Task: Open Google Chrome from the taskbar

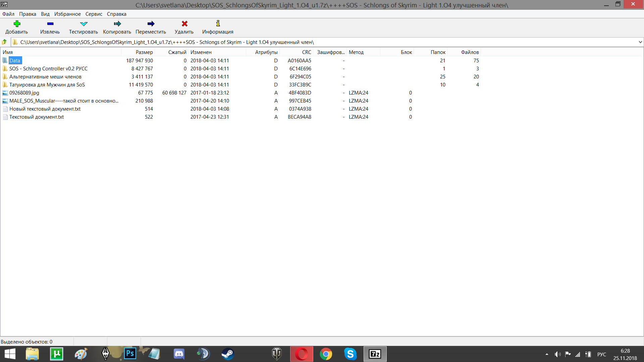Action: pyautogui.click(x=326, y=354)
